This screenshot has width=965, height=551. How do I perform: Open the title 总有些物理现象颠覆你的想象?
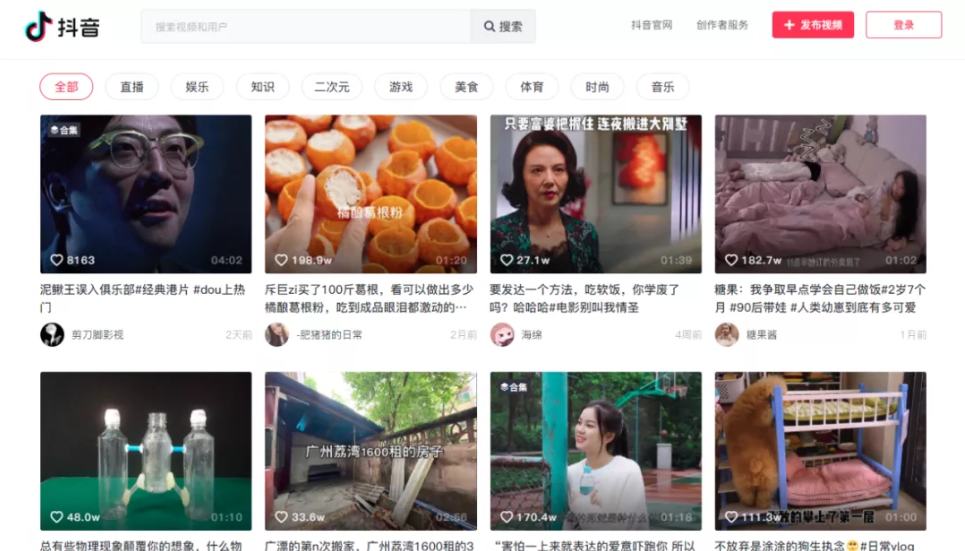(x=141, y=545)
